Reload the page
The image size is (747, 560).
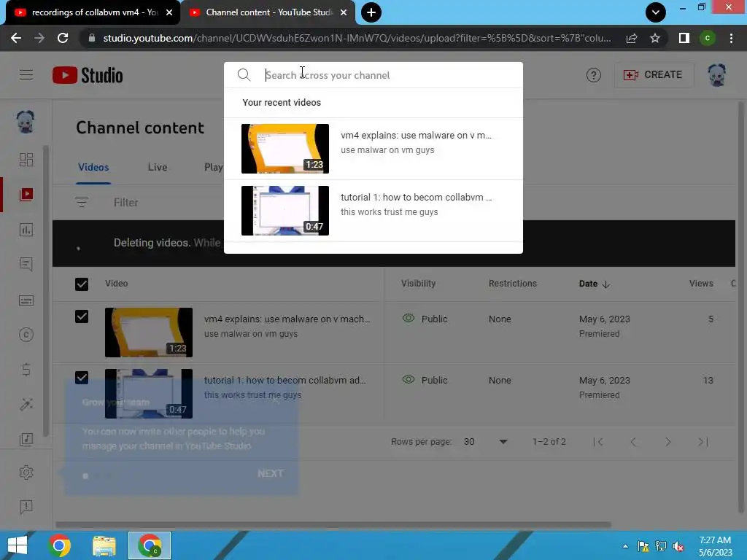63,38
